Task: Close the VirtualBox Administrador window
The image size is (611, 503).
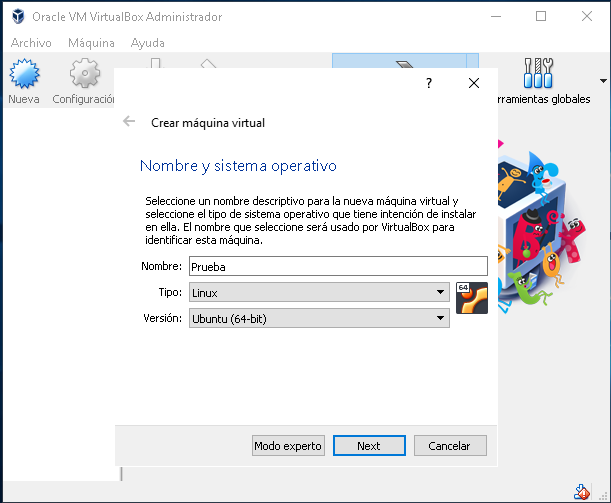Action: coord(587,16)
